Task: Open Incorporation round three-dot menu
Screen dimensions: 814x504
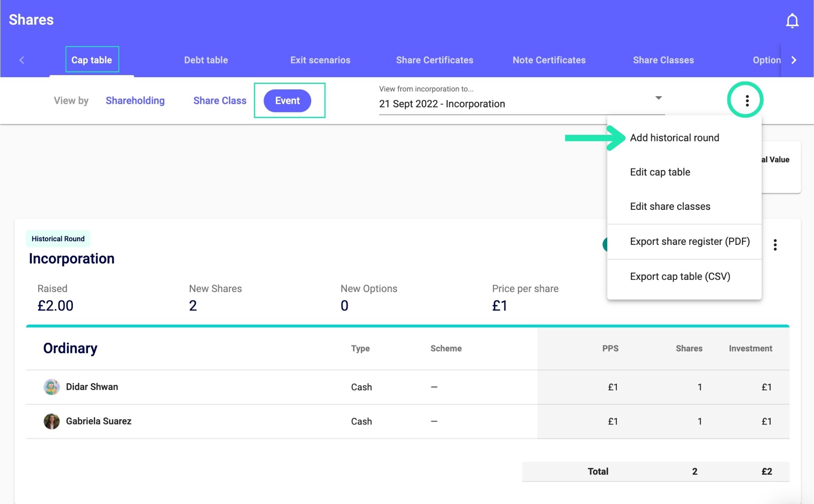Action: [775, 245]
